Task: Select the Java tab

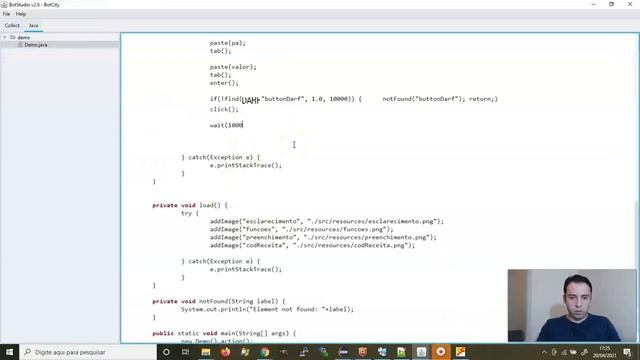Action: tap(33, 25)
